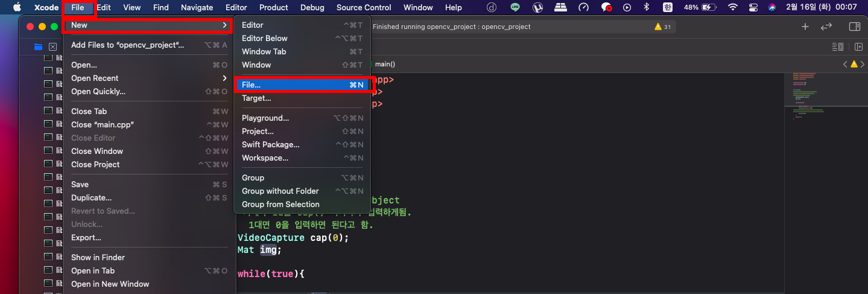Expand the New submenu
This screenshot has height=294, width=868.
point(148,25)
